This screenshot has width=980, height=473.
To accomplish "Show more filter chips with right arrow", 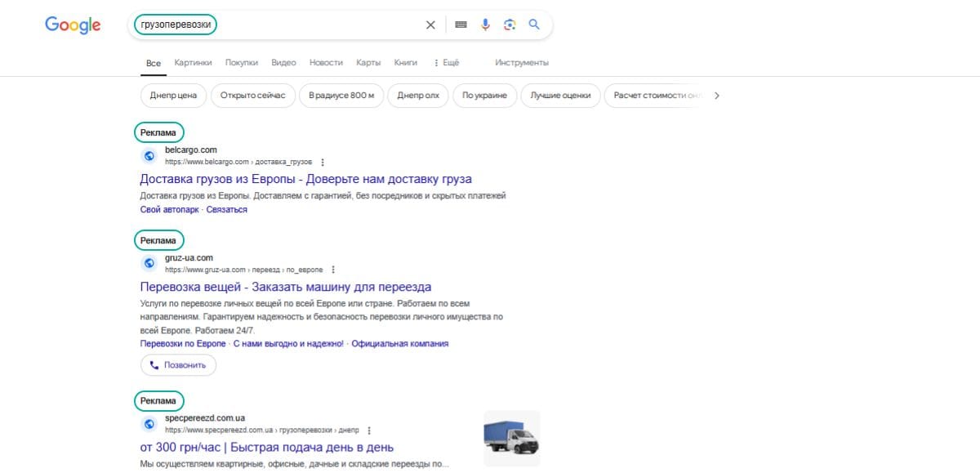I will [717, 96].
